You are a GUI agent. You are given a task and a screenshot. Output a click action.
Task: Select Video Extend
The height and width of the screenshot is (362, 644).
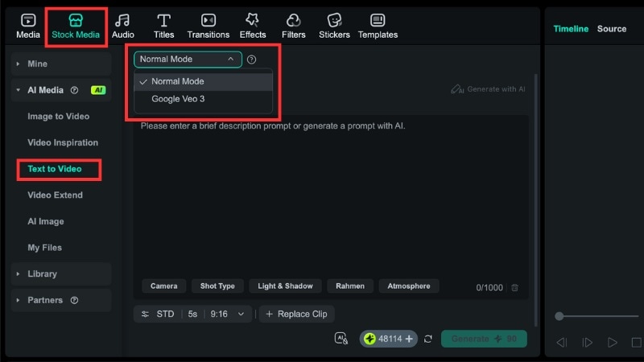pyautogui.click(x=55, y=195)
